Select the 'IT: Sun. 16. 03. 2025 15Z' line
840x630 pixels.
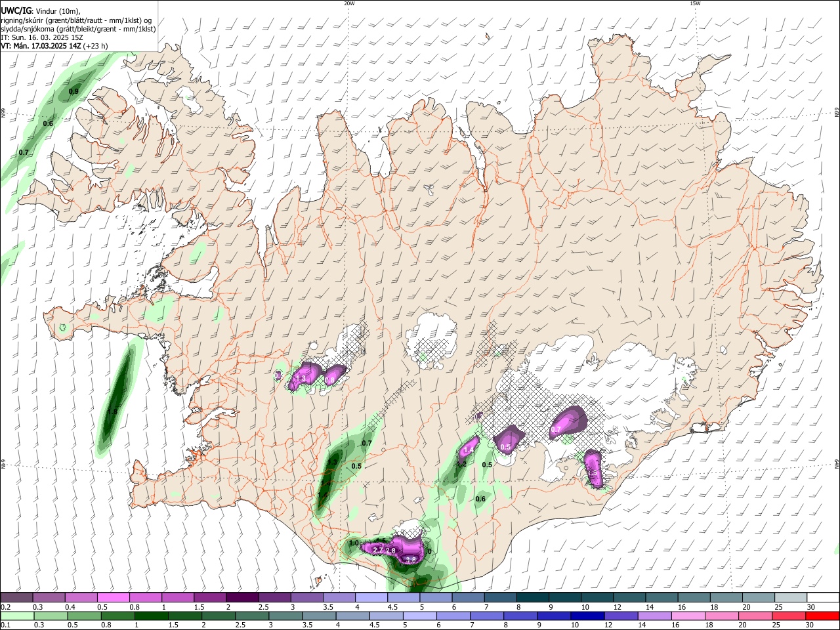pos(42,37)
